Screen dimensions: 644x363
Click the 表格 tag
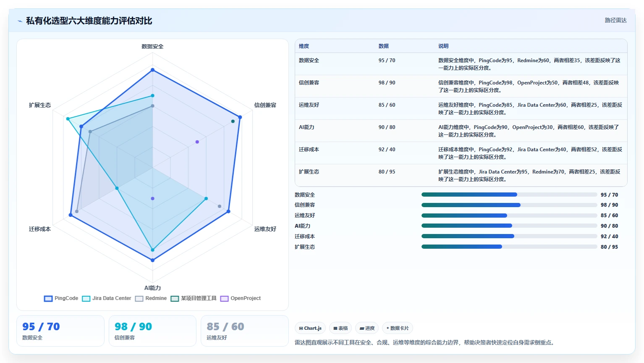click(340, 328)
